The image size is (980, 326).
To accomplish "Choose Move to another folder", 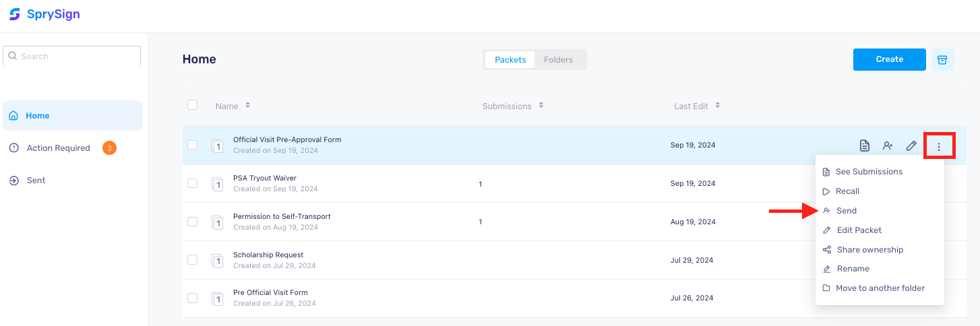I will (x=880, y=288).
